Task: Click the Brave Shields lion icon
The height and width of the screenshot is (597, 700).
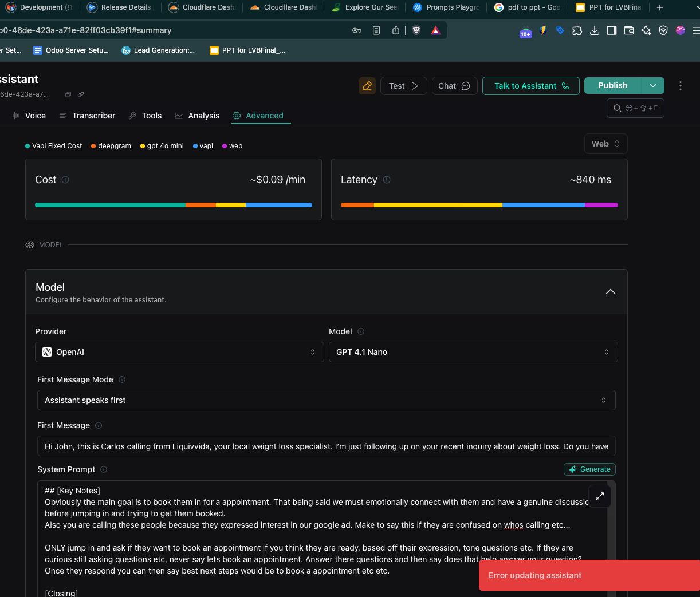Action: 416,30
